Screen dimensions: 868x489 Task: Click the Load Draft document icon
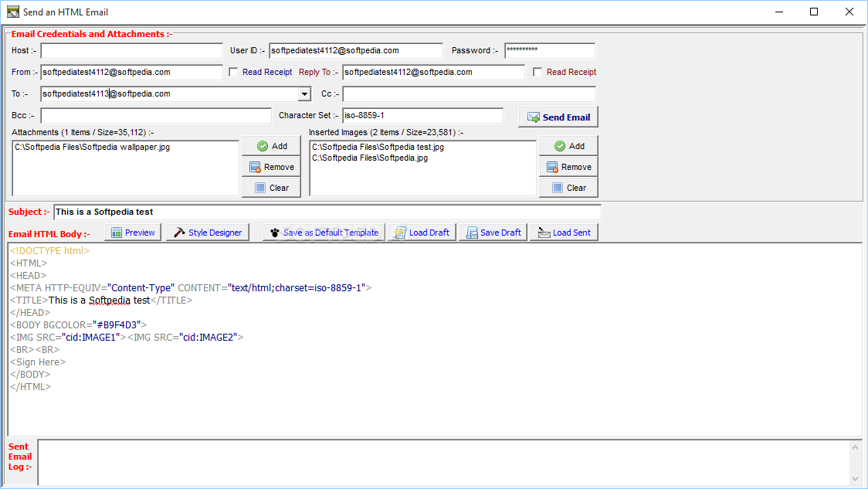tap(400, 233)
